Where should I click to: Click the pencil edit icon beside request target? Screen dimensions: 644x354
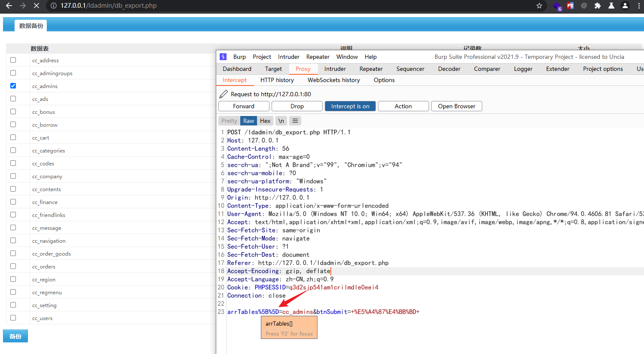[x=224, y=94]
